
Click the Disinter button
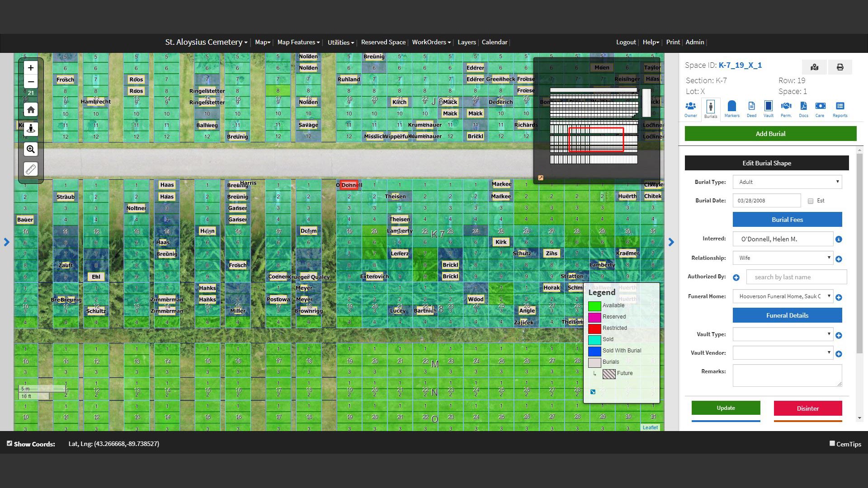point(807,408)
